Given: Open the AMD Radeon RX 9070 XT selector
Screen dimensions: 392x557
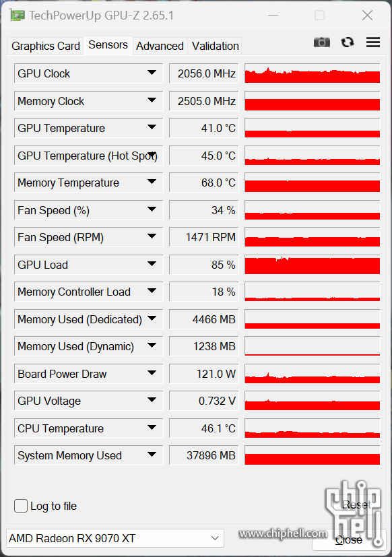Looking at the screenshot, I should tap(115, 538).
